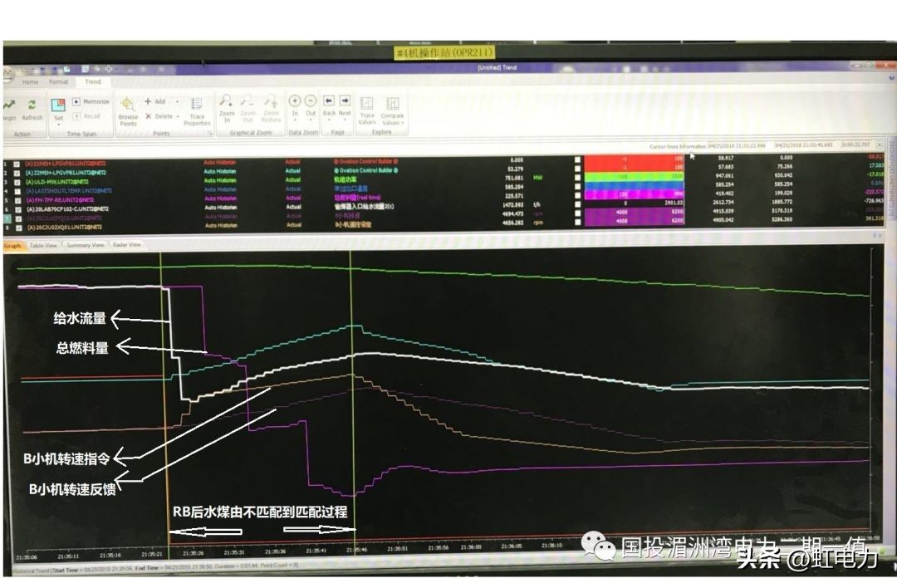Screen dimensions: 897x588
Task: Click red scale bar of first point
Action: tap(634, 159)
